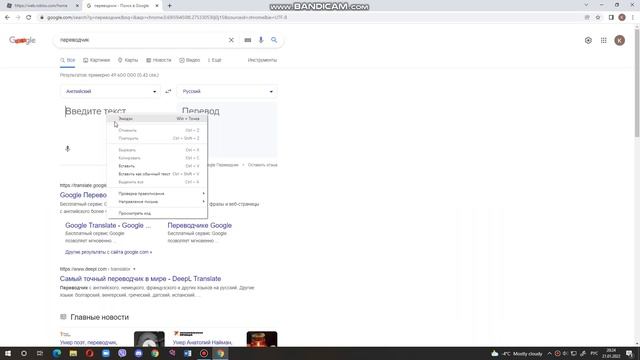Open Google Translate - Google sitelink
Image resolution: width=640 pixels, height=360 pixels.
click(x=108, y=225)
